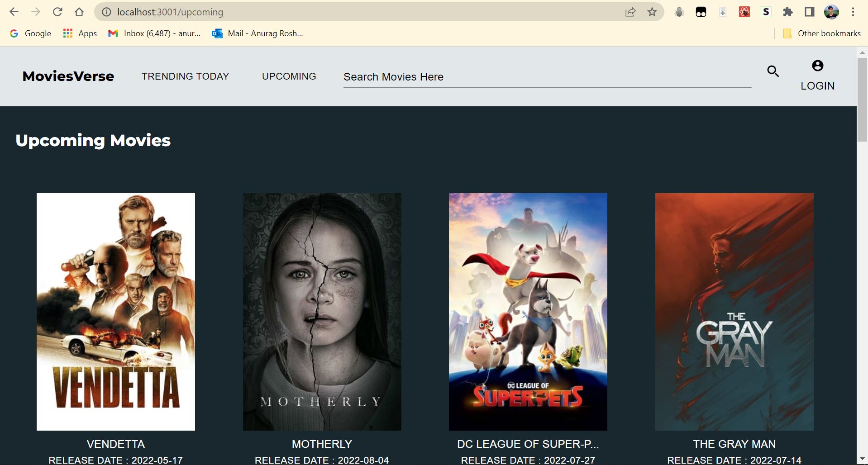Open The Gray Man poster
Screen dimensions: 868x465
734,312
